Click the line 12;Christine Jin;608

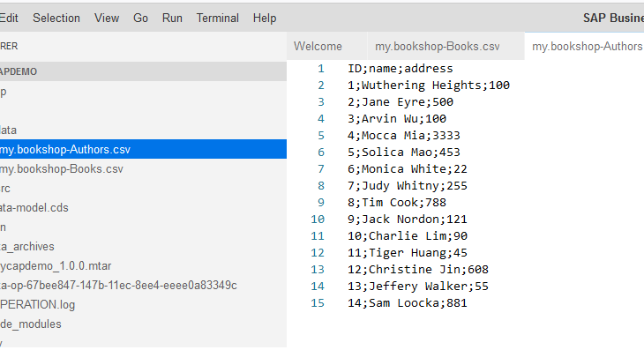418,270
